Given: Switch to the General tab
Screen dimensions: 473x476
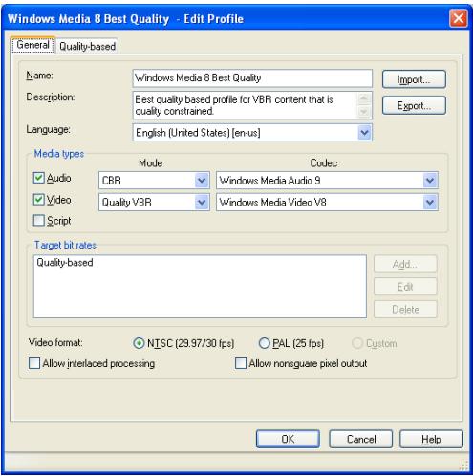Looking at the screenshot, I should click(32, 45).
